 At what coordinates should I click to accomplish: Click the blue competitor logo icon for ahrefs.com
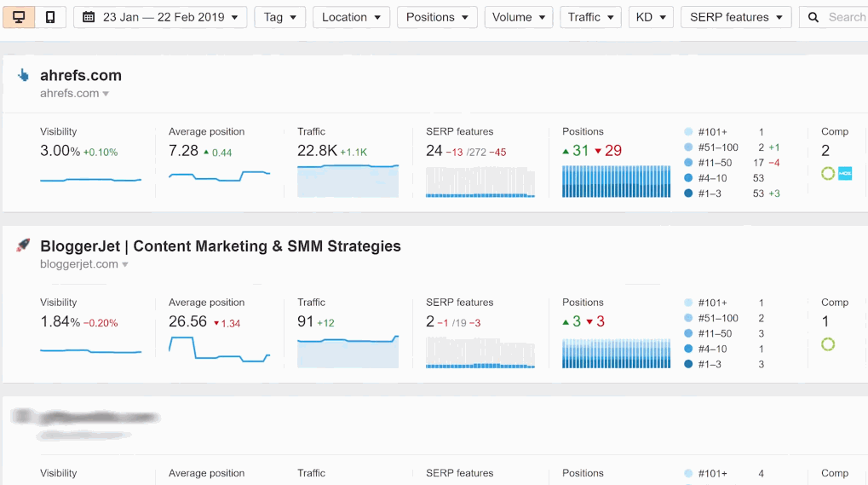[845, 174]
